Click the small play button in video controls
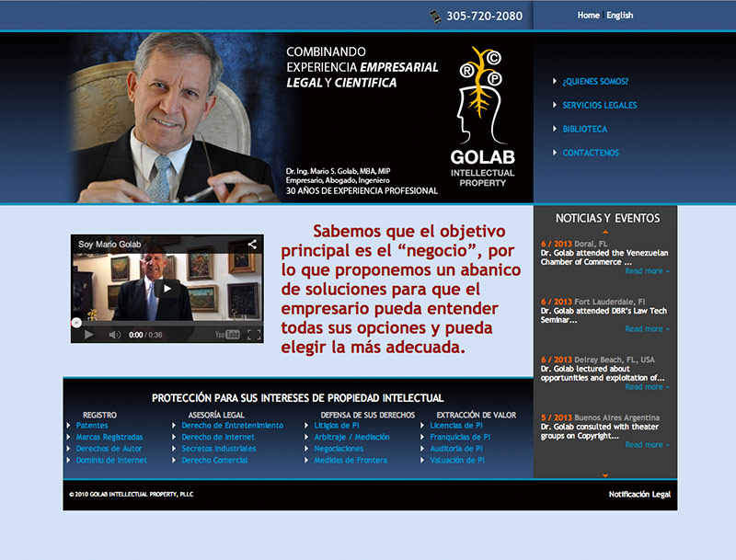Viewport: 736px width, 560px height. [88, 335]
